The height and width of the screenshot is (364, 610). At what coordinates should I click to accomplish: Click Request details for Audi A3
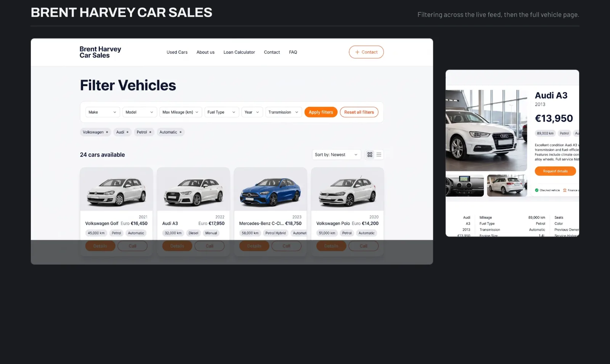click(x=555, y=171)
